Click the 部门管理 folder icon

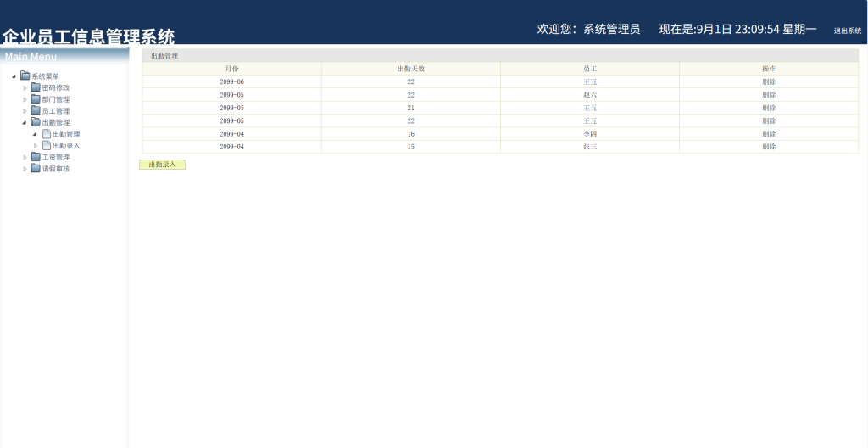tap(36, 99)
